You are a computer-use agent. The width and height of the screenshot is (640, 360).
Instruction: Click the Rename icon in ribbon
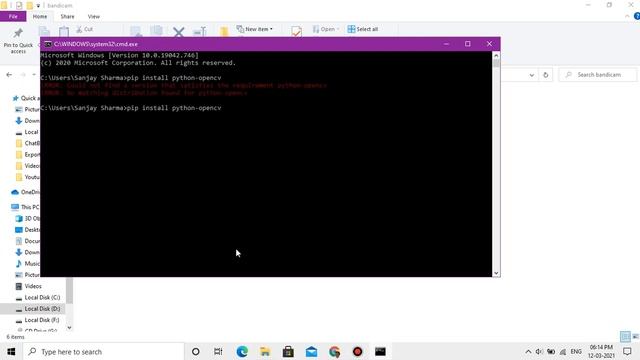point(200,31)
